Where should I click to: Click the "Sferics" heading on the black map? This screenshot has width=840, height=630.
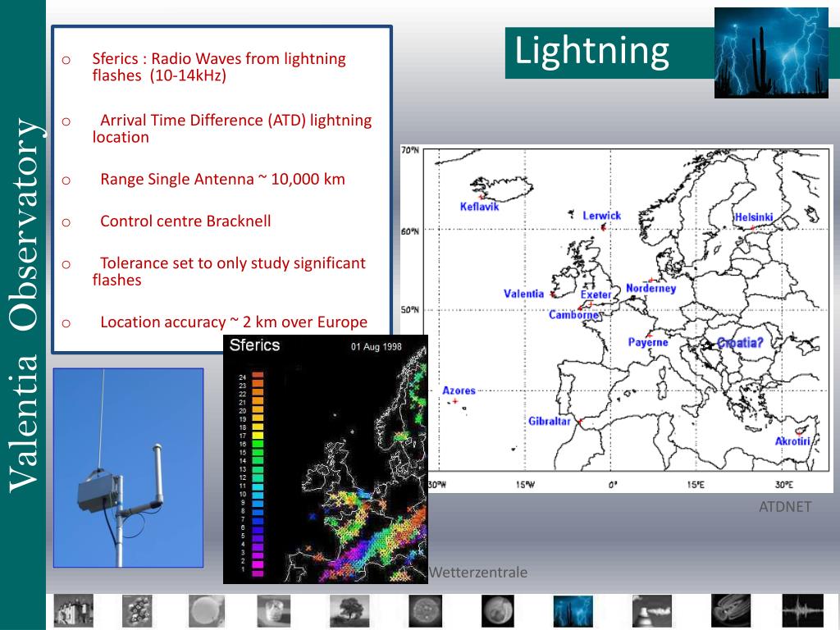[x=254, y=345]
